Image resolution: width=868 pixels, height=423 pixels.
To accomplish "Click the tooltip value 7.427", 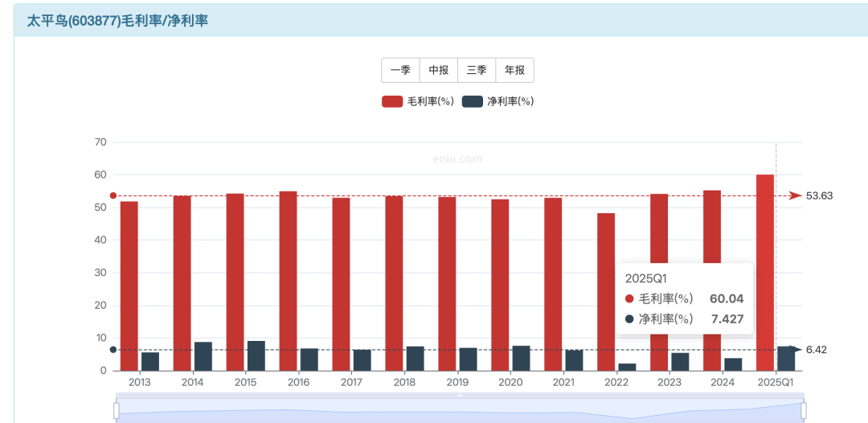I will [x=727, y=319].
